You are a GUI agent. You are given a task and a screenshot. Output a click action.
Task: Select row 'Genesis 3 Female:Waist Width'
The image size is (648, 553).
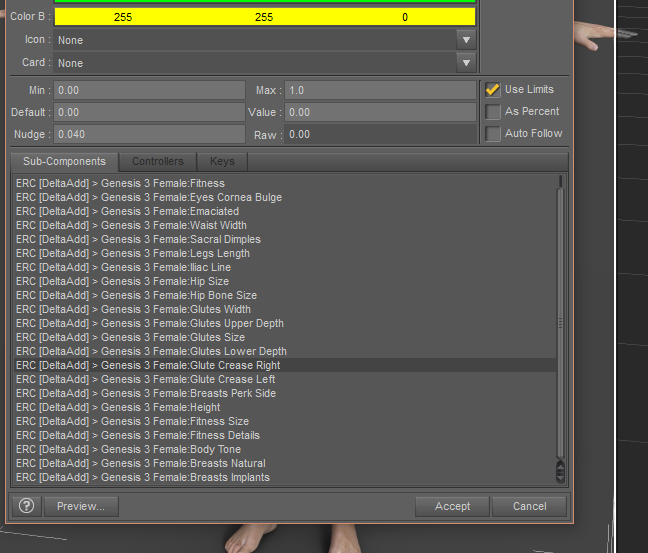[x=285, y=225]
